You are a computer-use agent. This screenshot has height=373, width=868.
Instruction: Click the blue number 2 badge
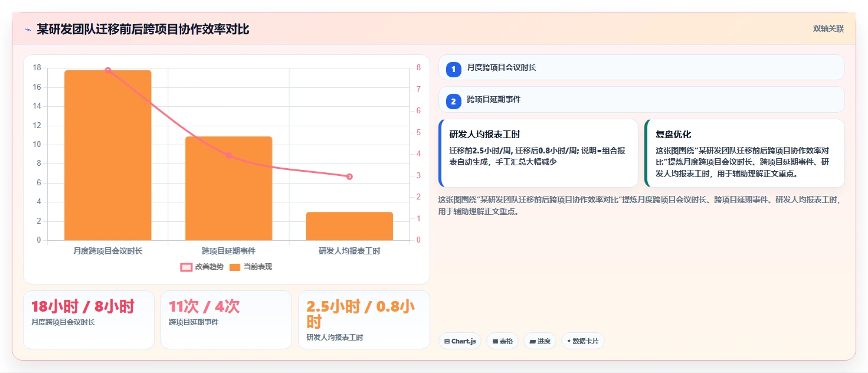pos(453,102)
